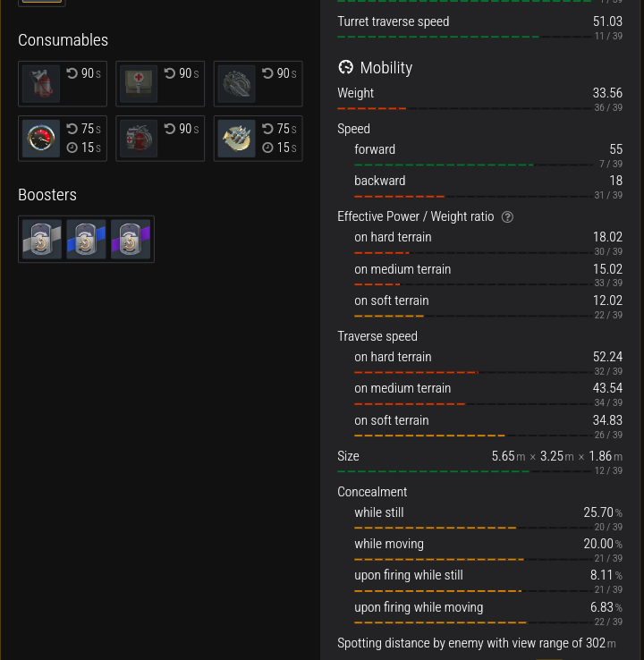Click the Size dimensions row
Viewport: 644px width, 660px height.
[479, 461]
